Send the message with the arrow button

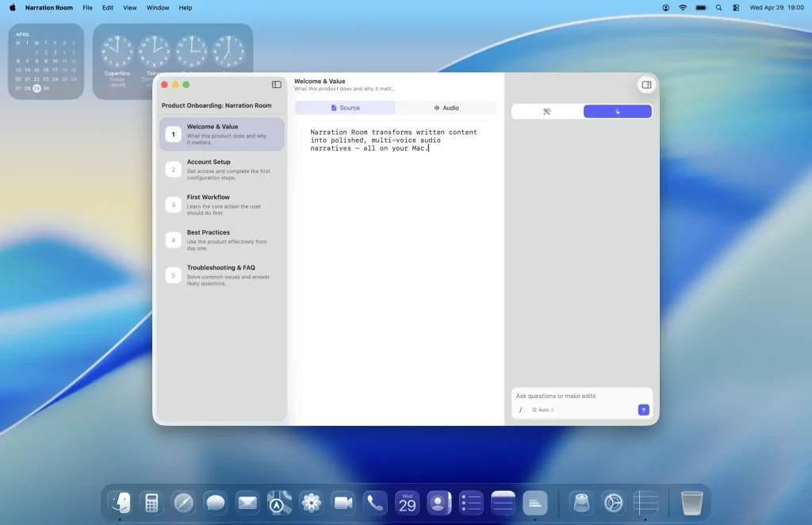click(643, 409)
